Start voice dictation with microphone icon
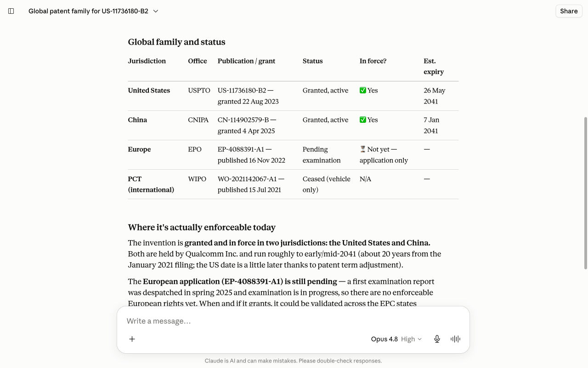 pyautogui.click(x=437, y=339)
